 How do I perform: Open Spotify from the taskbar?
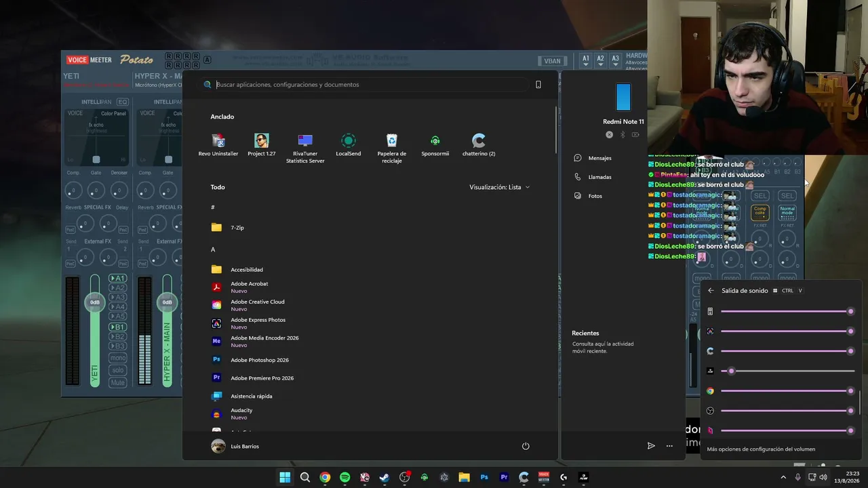(x=344, y=477)
